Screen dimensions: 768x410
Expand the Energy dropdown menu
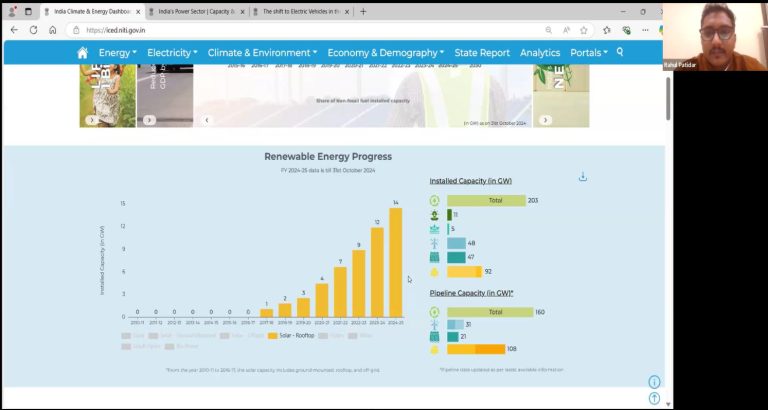[118, 53]
